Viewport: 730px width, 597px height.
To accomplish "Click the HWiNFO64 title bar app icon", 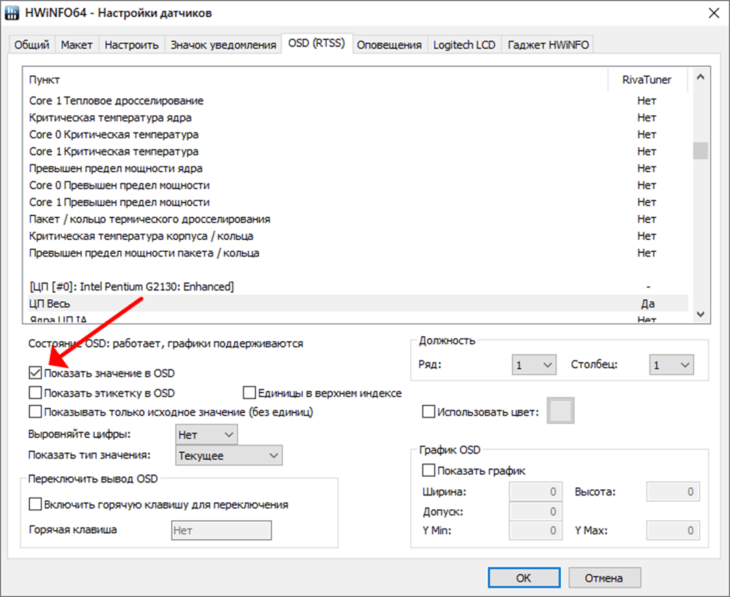I will click(12, 13).
